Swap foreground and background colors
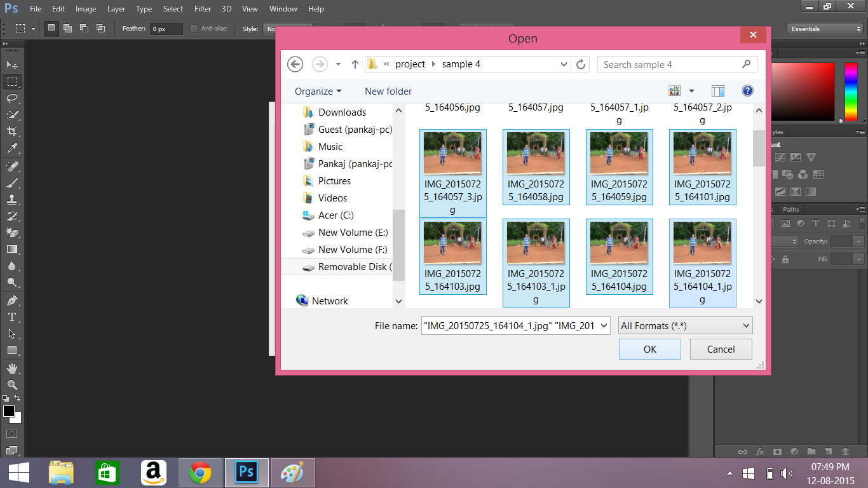The width and height of the screenshot is (868, 488). pos(18,398)
